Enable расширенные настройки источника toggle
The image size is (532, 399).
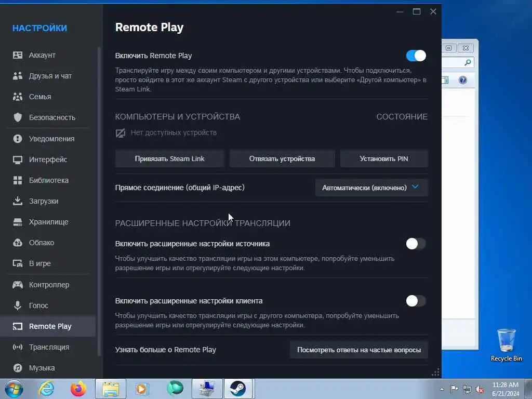416,244
